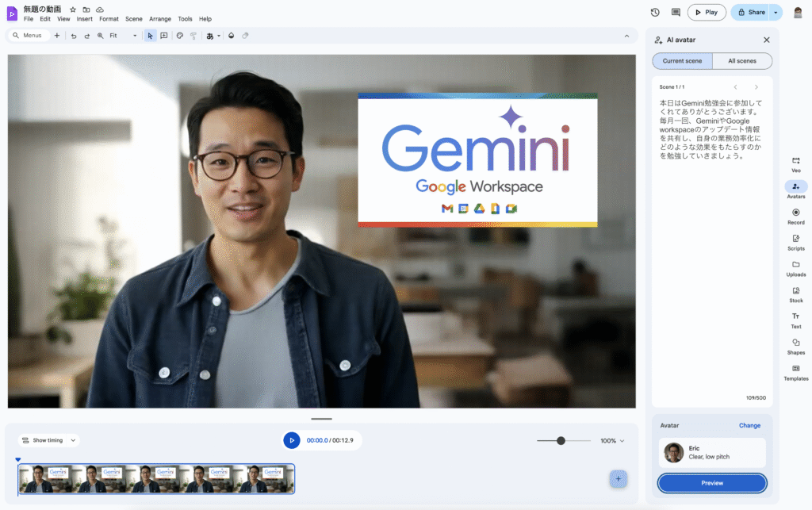Image resolution: width=812 pixels, height=510 pixels.
Task: Expand the input tools dropdown arrow
Action: [219, 36]
